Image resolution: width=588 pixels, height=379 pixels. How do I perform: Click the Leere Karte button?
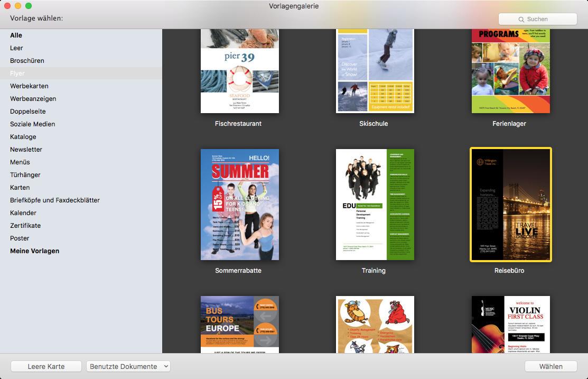click(46, 367)
